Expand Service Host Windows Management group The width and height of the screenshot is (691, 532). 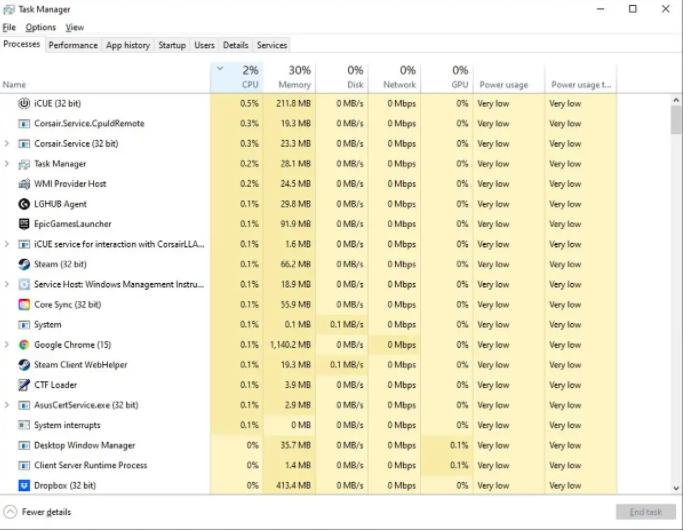(x=7, y=284)
